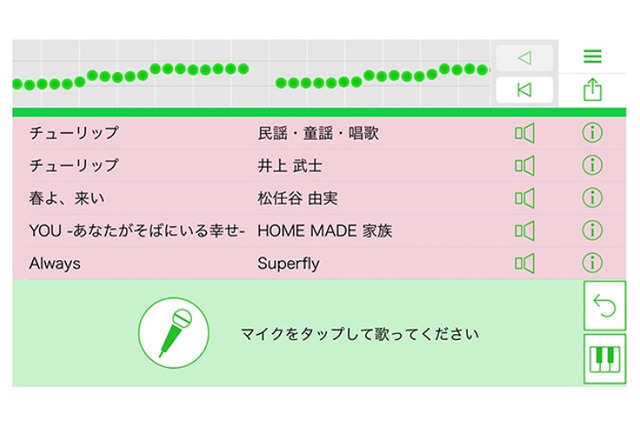The width and height of the screenshot is (640, 426).
Task: Play speaker preview for YOU song
Action: point(525,231)
